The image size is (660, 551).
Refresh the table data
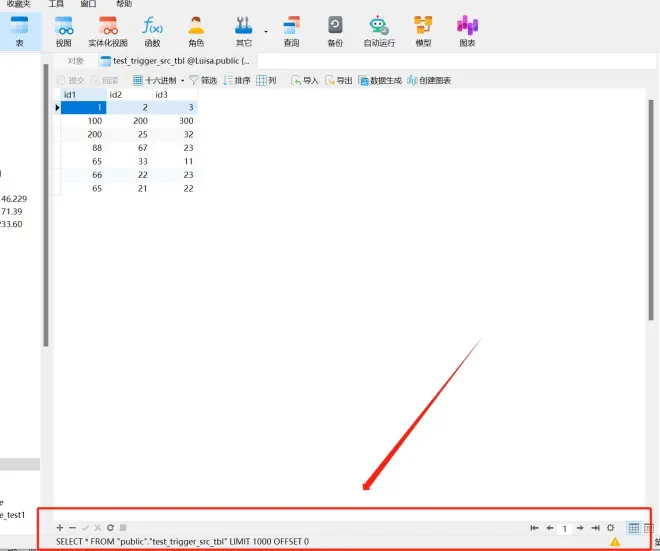tap(110, 527)
